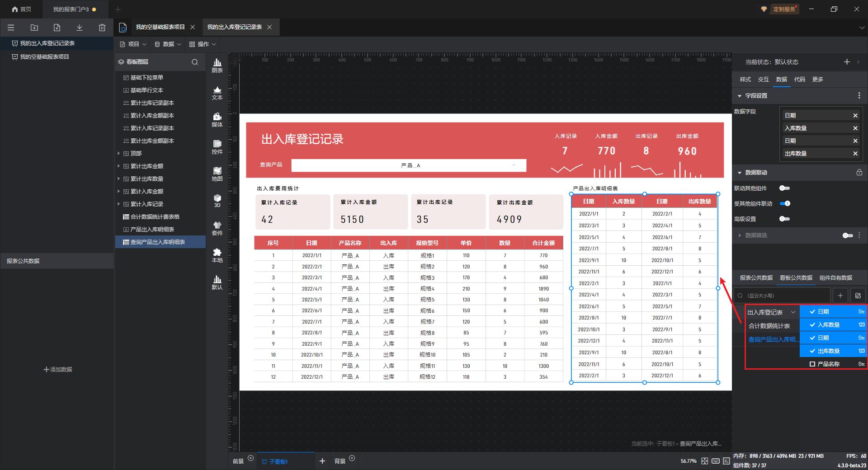The width and height of the screenshot is (868, 470).
Task: Open the 图表 chart component category
Action: [217, 66]
